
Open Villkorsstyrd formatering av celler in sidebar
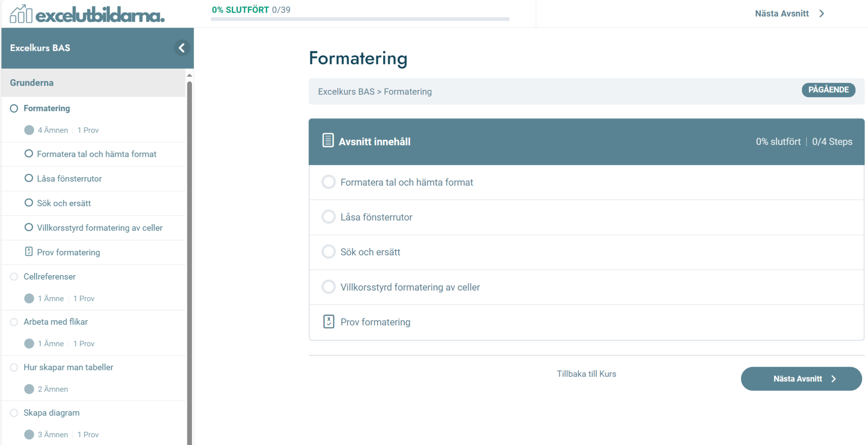100,228
